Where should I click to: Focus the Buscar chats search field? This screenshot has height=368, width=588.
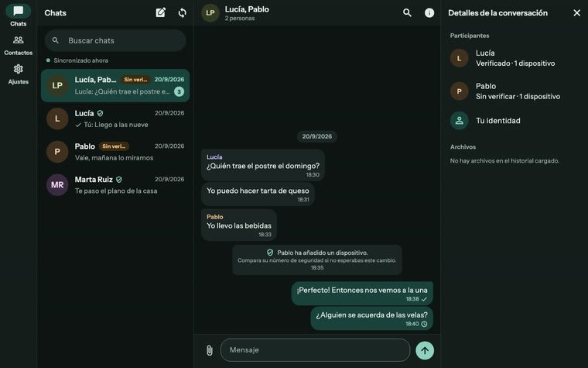pos(115,40)
